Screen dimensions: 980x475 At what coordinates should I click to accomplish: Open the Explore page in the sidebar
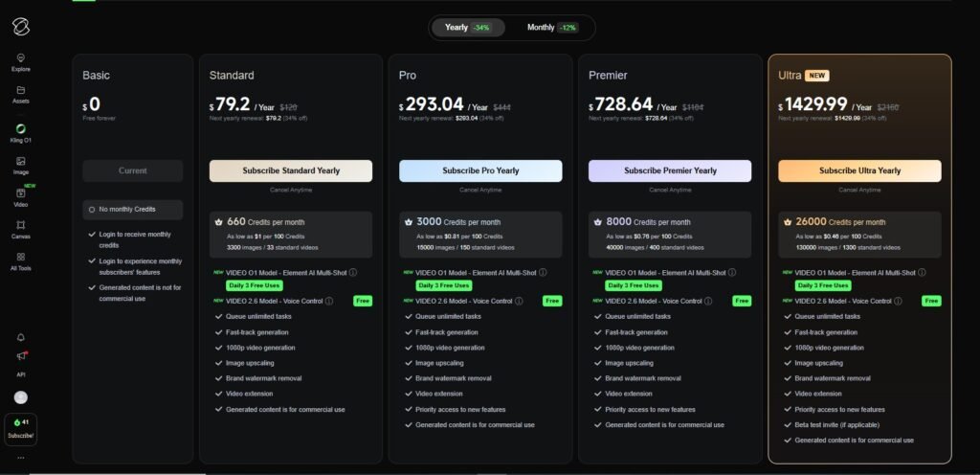20,61
